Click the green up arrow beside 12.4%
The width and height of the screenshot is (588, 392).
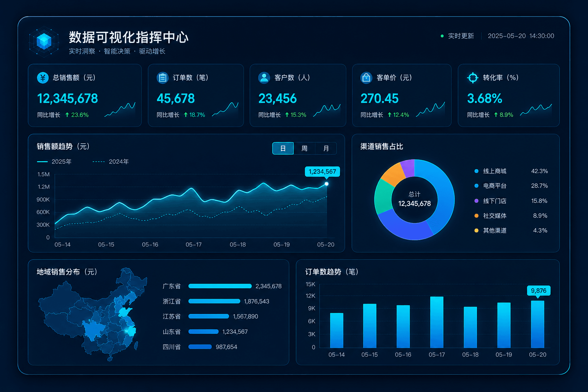389,115
